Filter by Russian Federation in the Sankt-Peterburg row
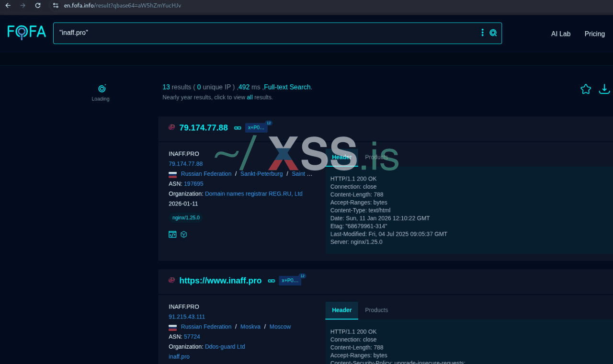 point(206,174)
